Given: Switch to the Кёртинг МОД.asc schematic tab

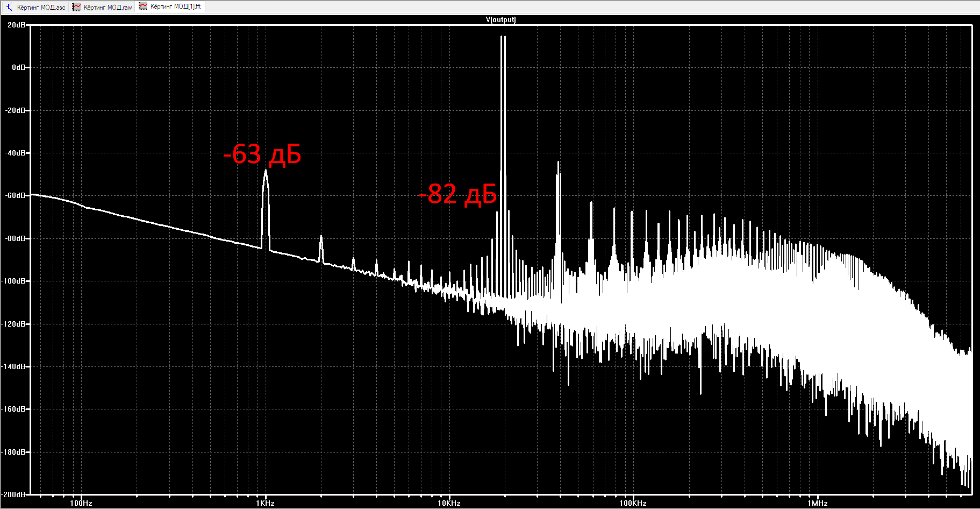Looking at the screenshot, I should pos(35,7).
